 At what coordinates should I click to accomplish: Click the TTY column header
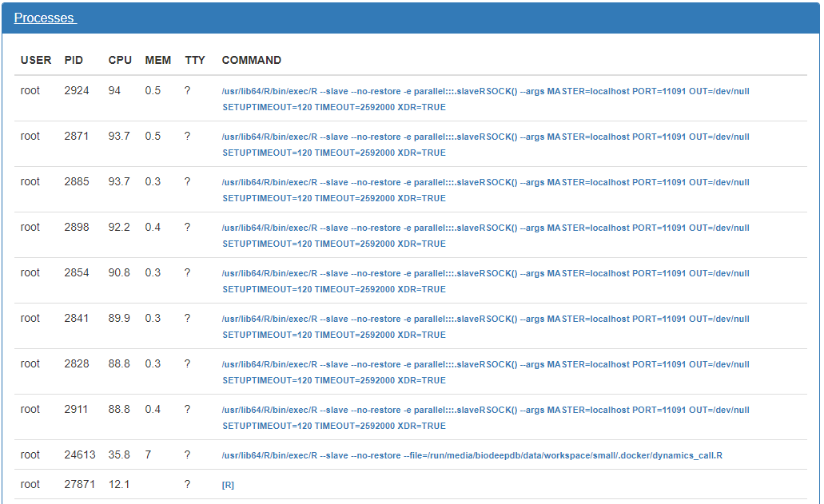[x=194, y=60]
